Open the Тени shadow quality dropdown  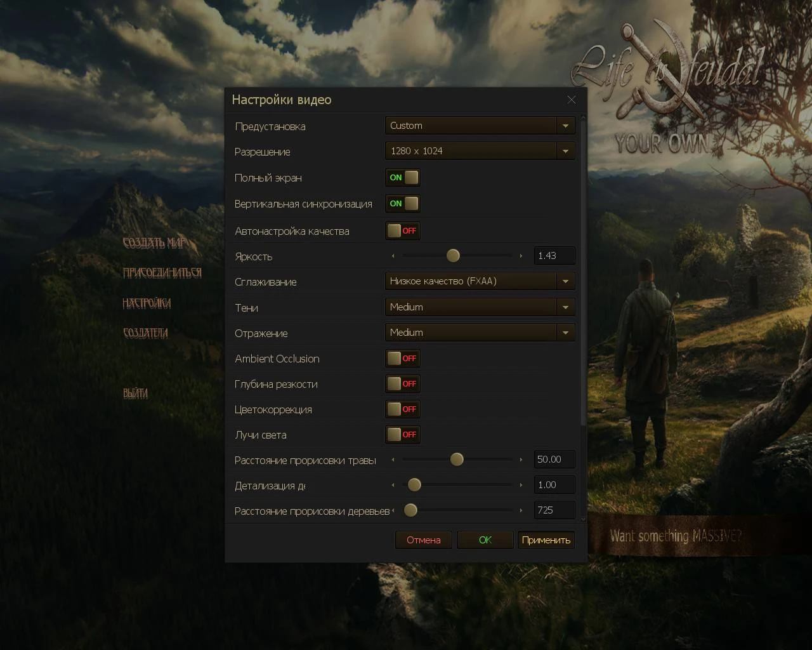click(564, 307)
